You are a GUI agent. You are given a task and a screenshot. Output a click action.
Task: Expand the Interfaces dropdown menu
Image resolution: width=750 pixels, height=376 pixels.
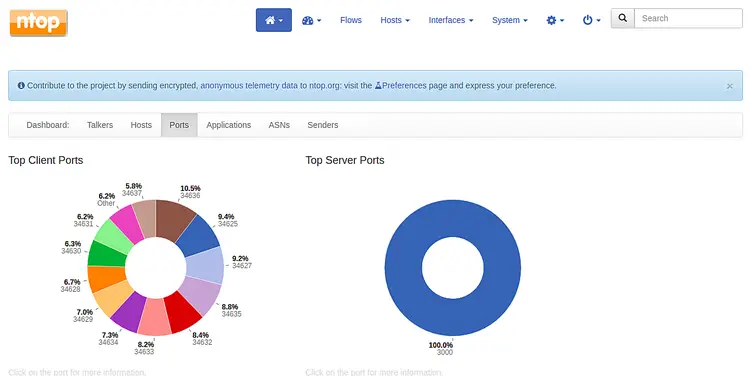coord(451,20)
